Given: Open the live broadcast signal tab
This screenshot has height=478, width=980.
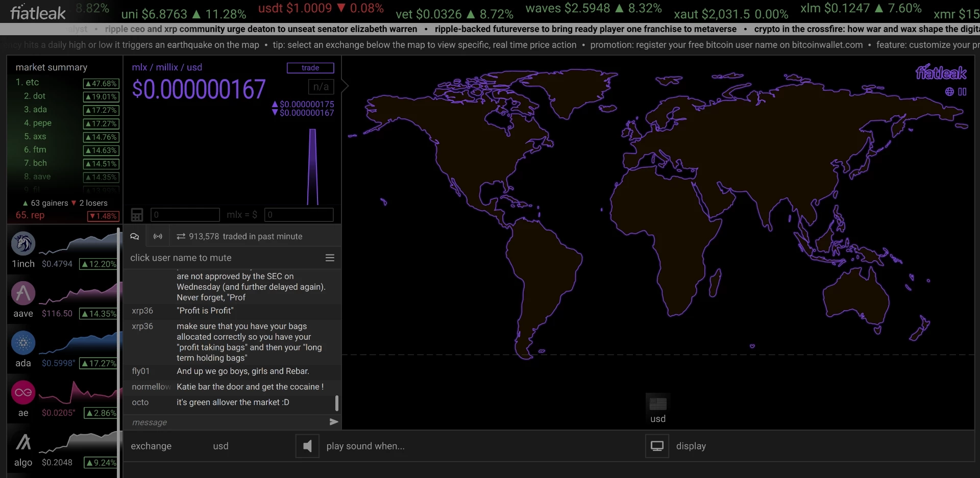Looking at the screenshot, I should coord(158,236).
